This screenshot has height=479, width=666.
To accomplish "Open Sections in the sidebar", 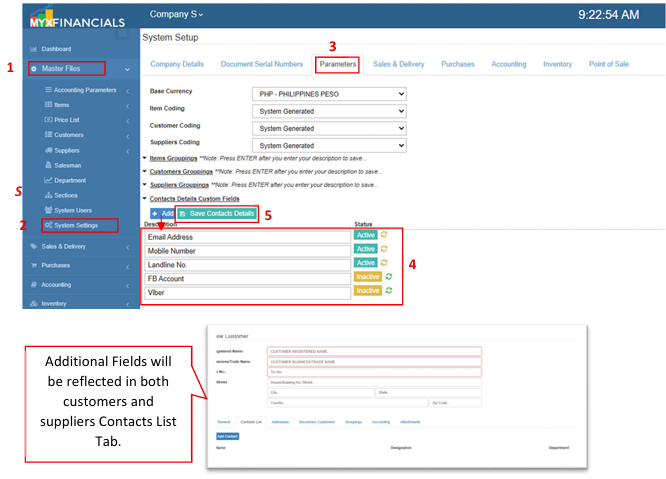I will click(x=66, y=195).
